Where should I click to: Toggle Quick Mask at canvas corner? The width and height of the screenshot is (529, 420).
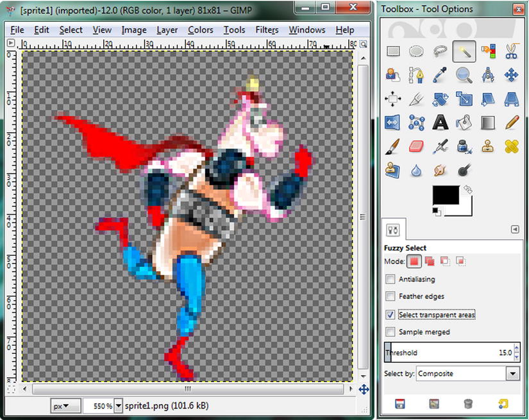(x=11, y=390)
